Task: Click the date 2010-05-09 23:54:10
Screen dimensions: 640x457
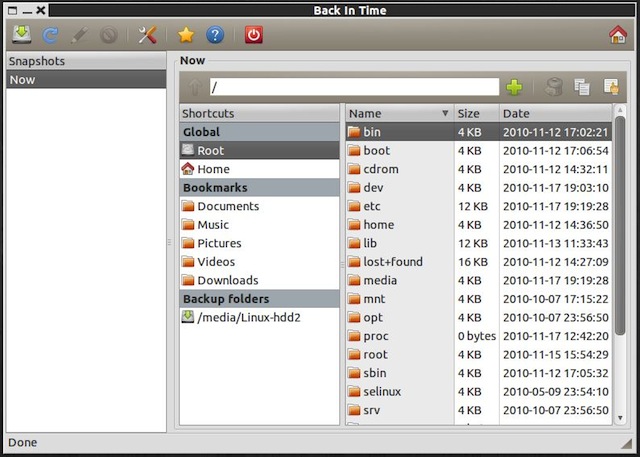Action: [556, 391]
